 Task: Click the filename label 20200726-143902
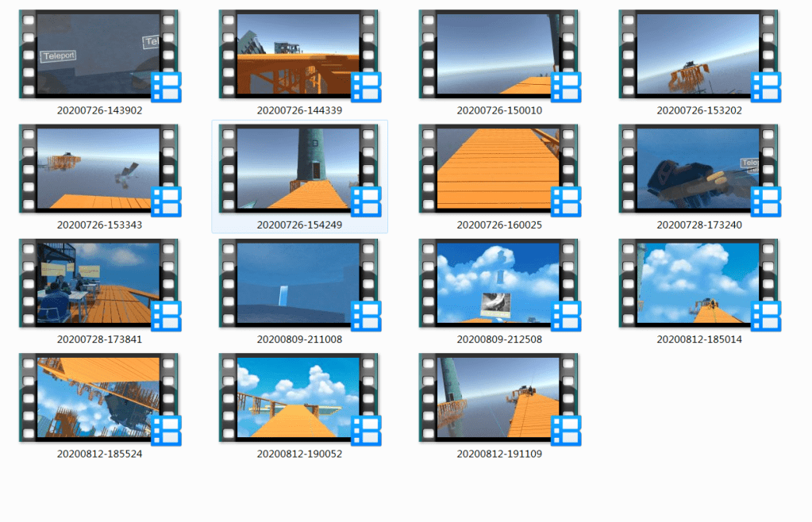point(99,110)
